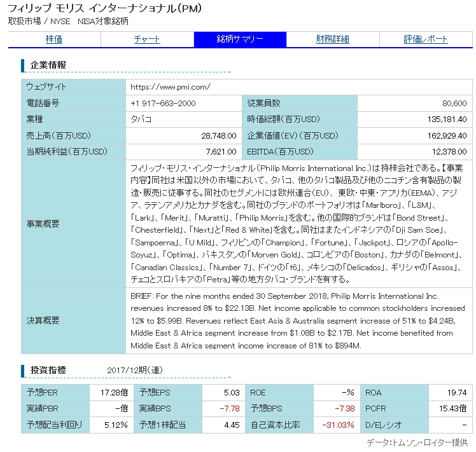476x452 pixels.
Task: Click the https://www.pmi.com/ website URL
Action: tap(170, 86)
